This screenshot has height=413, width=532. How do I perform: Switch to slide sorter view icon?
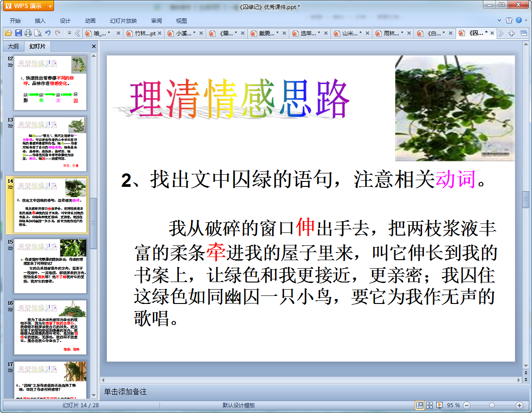coord(429,405)
